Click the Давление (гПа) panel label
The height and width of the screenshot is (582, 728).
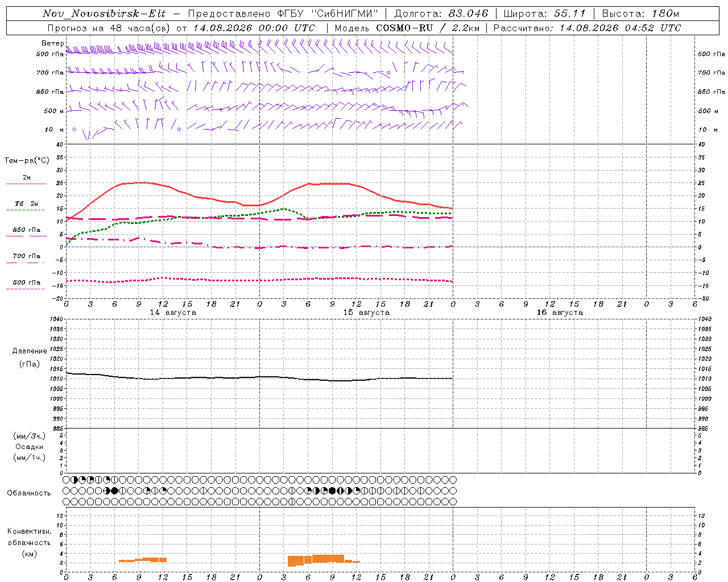(x=30, y=357)
